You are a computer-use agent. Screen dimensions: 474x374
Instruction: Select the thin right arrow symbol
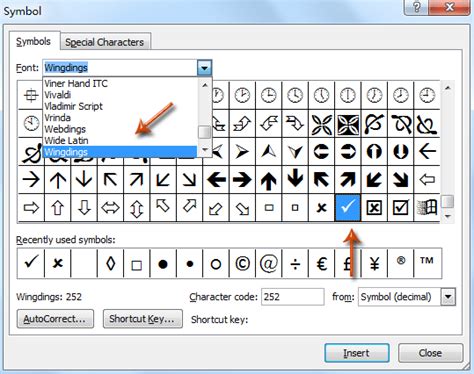click(x=31, y=180)
